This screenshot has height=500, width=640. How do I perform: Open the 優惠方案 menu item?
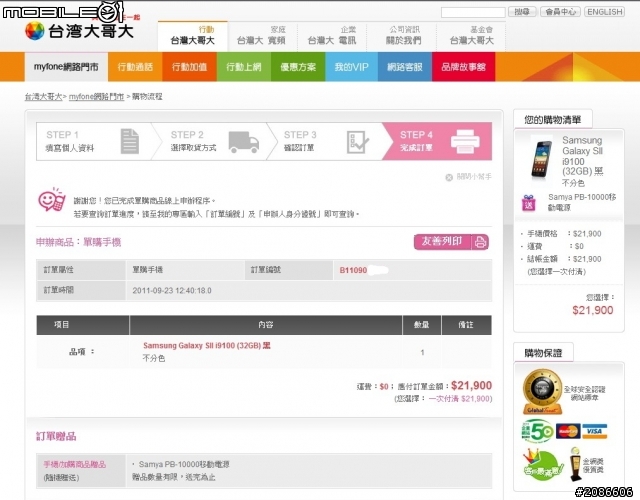[x=298, y=67]
